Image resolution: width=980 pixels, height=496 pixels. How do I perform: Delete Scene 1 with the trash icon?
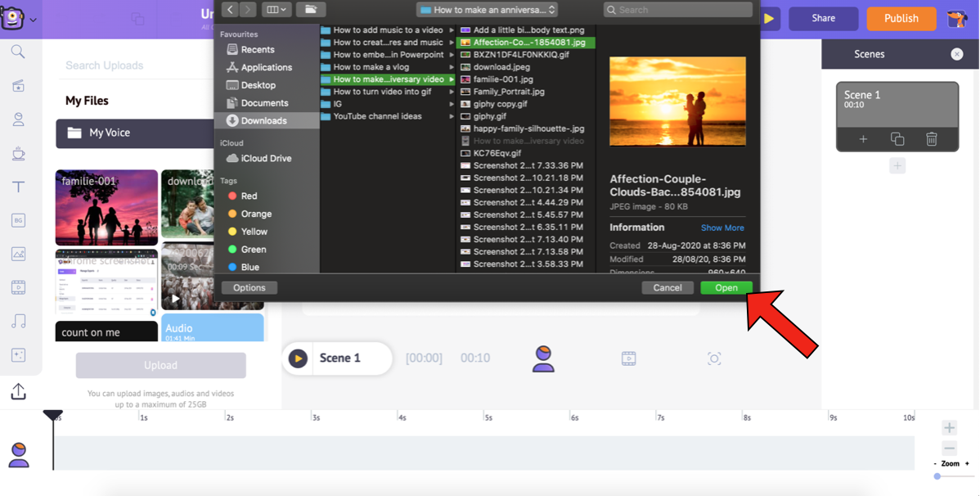pos(931,139)
